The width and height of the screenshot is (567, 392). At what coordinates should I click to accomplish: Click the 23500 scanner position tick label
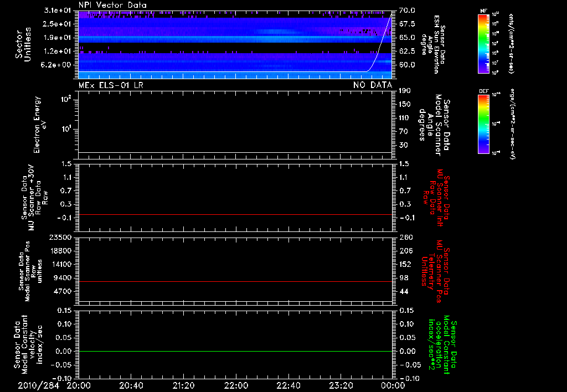pos(61,237)
